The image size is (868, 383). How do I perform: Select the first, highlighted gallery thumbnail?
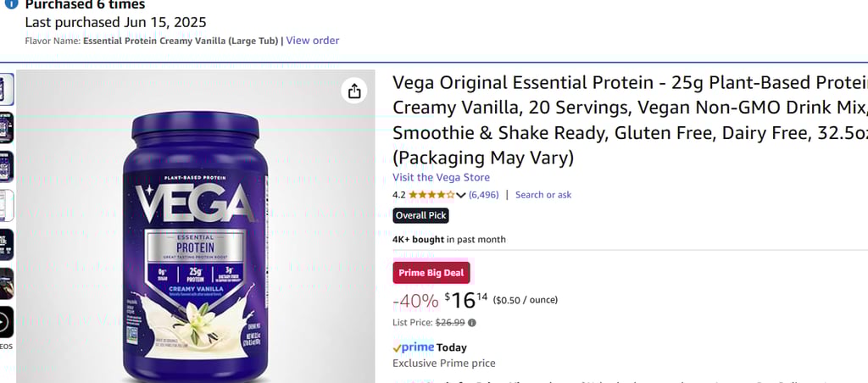(6, 89)
